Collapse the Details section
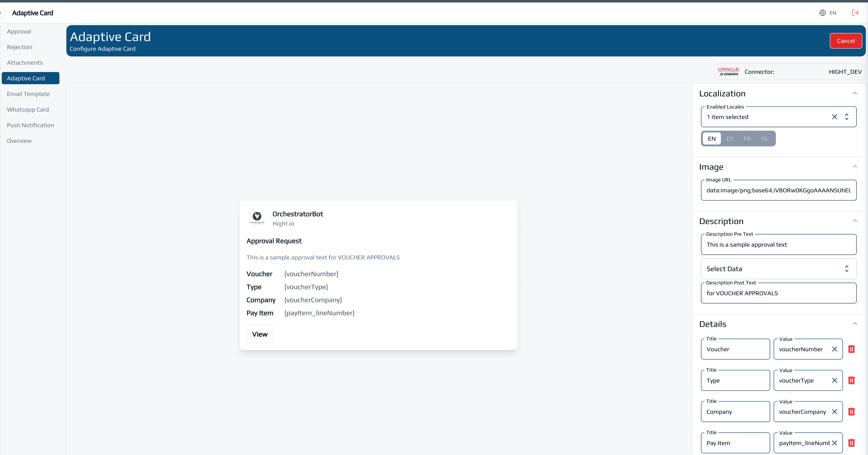Image resolution: width=868 pixels, height=455 pixels. [855, 324]
